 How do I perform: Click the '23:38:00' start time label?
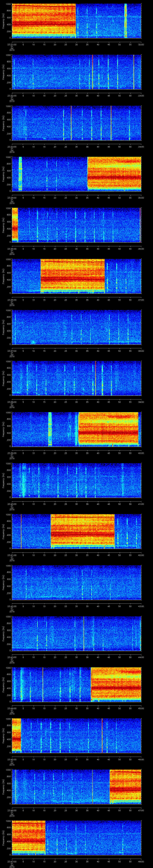(x=12, y=402)
